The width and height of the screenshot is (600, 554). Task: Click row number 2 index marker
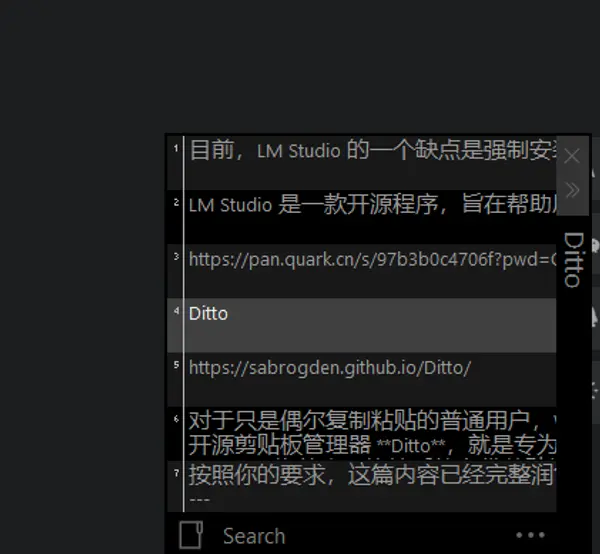tap(176, 202)
